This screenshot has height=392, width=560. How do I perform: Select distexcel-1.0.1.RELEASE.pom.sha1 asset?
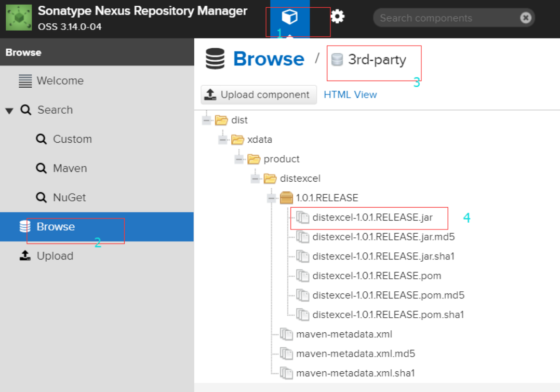388,315
